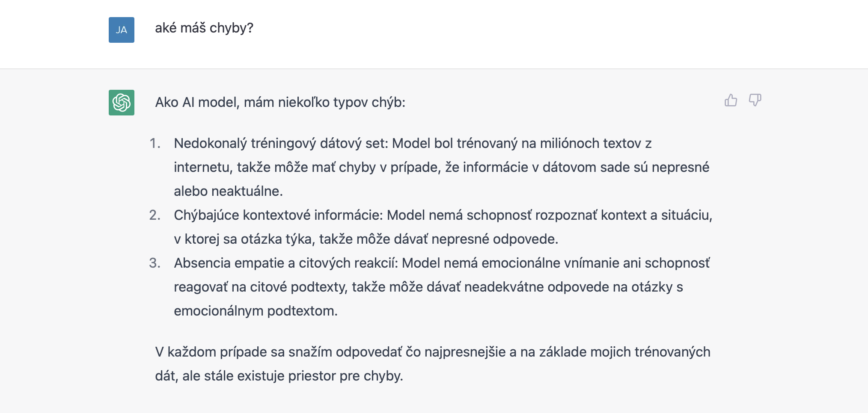This screenshot has width=868, height=413.
Task: Click the user message "aké máš chyby?"
Action: tap(204, 28)
